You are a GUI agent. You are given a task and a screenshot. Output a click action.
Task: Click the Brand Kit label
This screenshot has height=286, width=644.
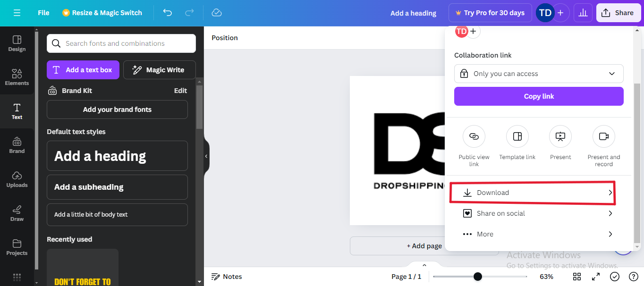pos(77,91)
